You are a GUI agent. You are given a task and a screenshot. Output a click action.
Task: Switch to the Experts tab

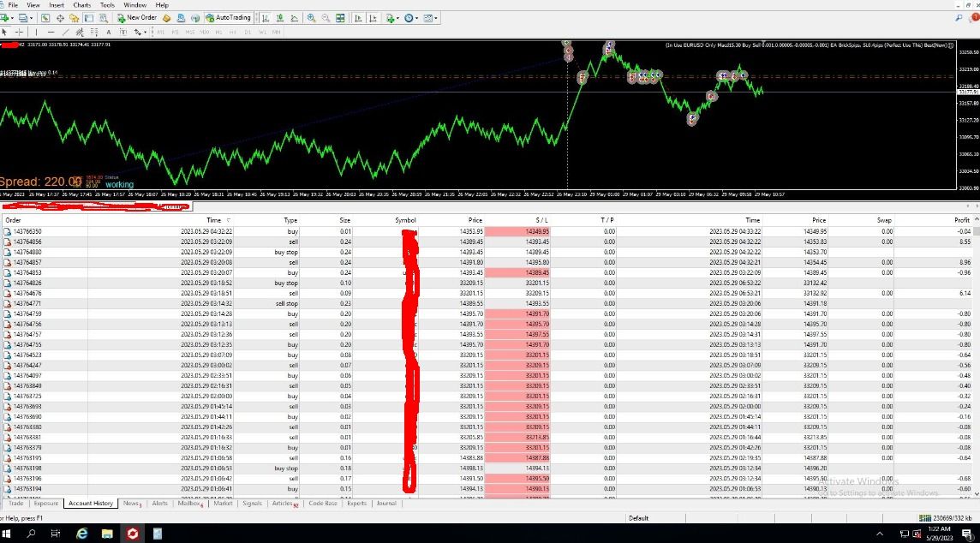click(357, 504)
